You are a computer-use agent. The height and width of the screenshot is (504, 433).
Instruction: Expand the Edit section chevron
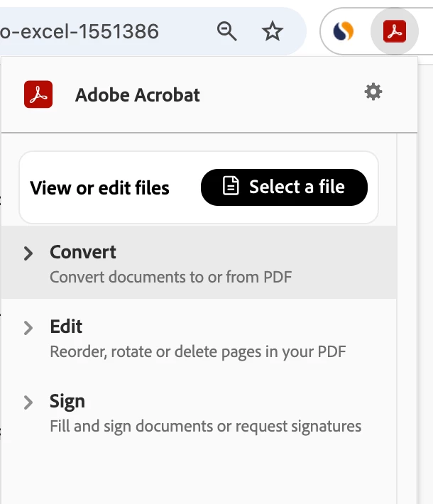click(x=28, y=328)
